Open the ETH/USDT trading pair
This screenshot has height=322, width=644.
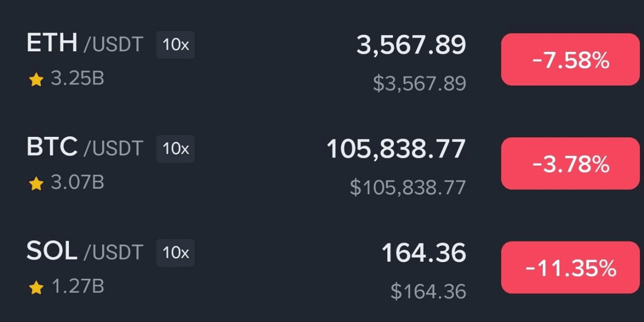(85, 44)
